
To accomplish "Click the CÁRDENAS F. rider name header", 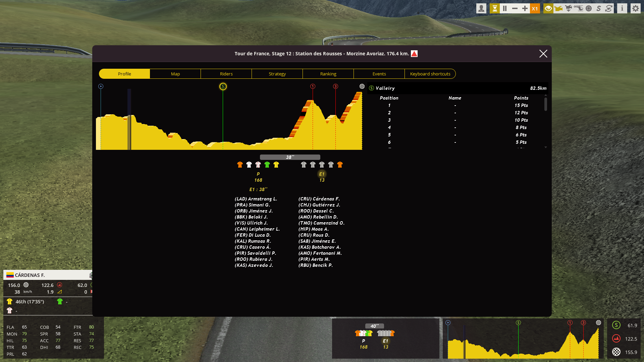I will (x=30, y=275).
